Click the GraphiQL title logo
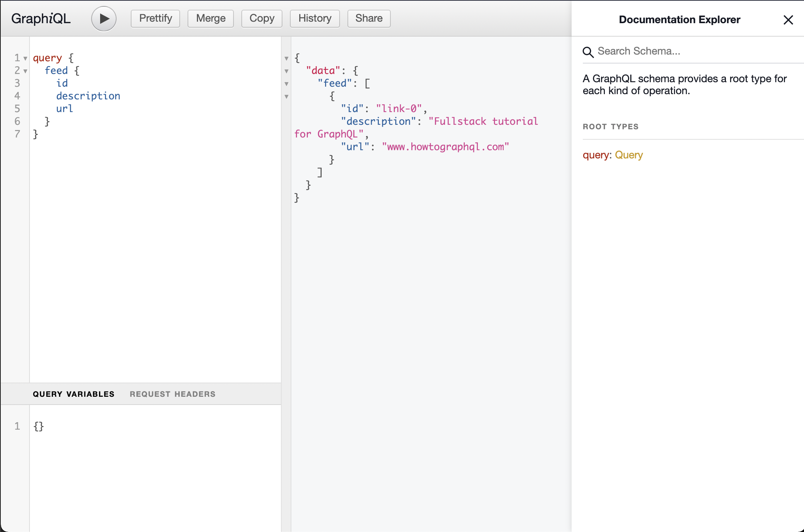This screenshot has height=532, width=804. 41,18
